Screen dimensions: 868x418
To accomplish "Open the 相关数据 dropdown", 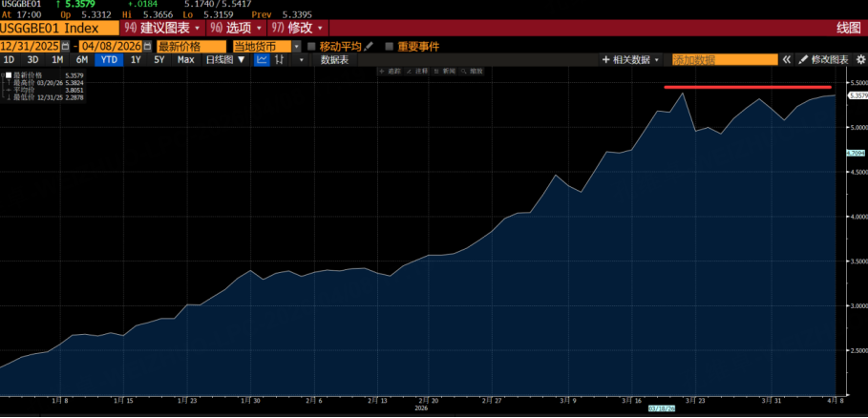I will point(631,60).
